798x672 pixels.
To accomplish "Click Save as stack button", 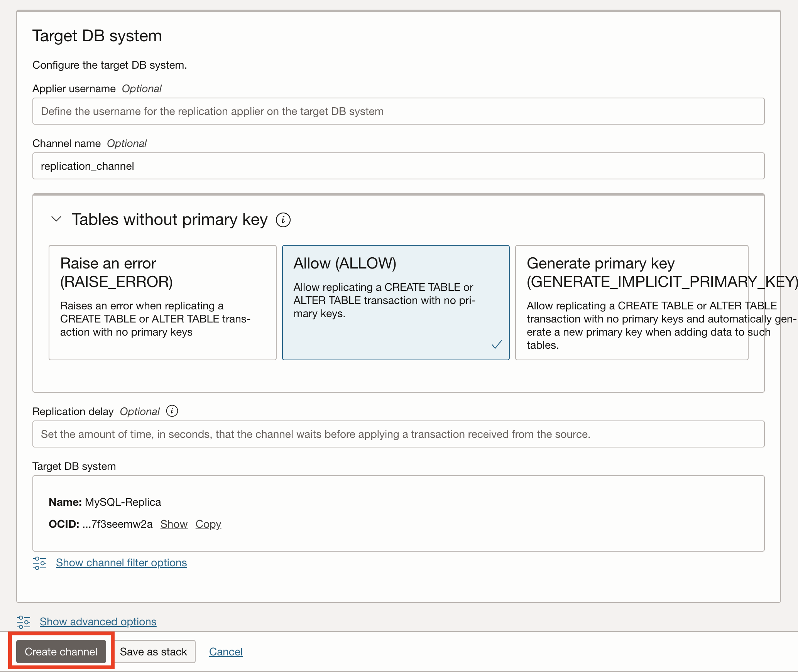I will tap(153, 652).
